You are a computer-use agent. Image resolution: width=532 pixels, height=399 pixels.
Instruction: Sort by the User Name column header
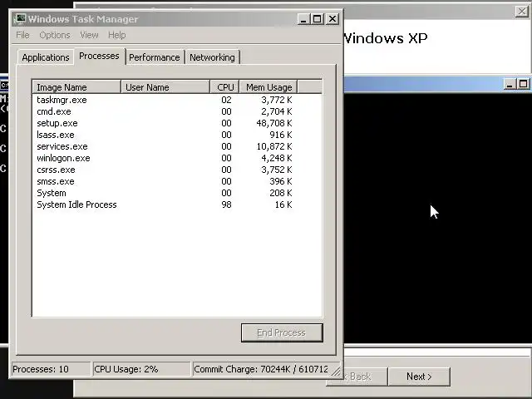165,87
